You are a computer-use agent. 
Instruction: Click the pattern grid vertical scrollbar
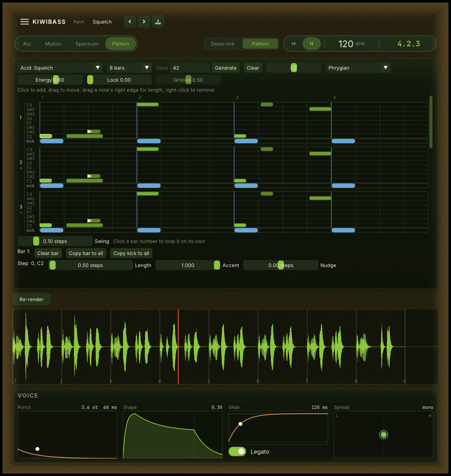(431, 122)
